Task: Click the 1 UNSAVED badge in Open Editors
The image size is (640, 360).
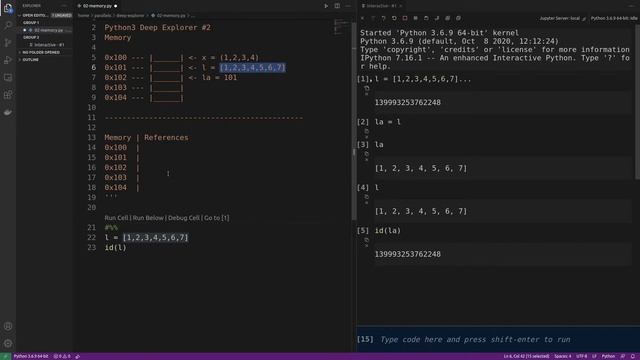Action: [x=61, y=15]
